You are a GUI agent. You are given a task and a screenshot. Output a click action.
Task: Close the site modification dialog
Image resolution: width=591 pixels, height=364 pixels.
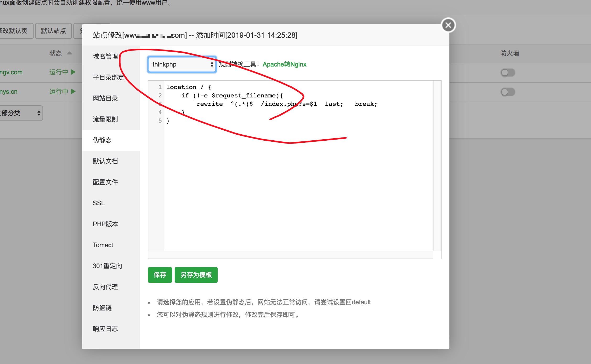pyautogui.click(x=448, y=25)
